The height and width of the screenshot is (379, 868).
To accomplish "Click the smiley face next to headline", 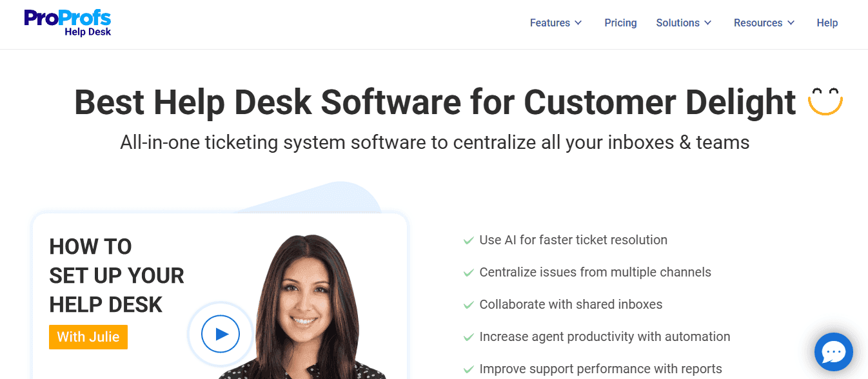I will [x=825, y=100].
